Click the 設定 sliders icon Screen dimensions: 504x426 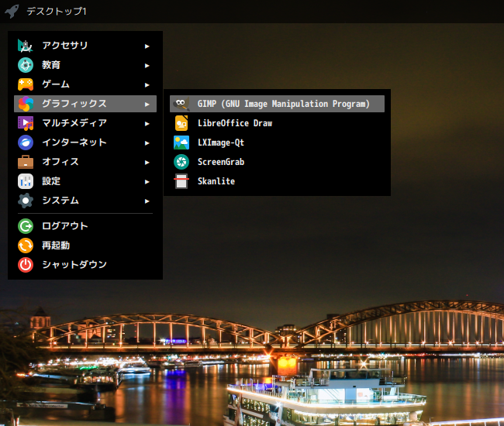click(x=26, y=181)
